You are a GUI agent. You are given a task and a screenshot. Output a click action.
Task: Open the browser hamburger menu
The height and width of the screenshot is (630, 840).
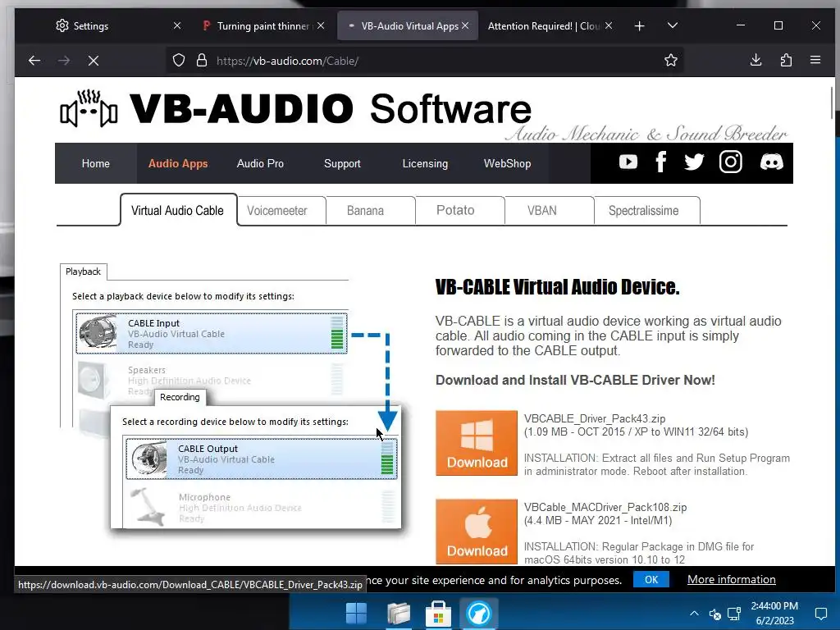815,60
